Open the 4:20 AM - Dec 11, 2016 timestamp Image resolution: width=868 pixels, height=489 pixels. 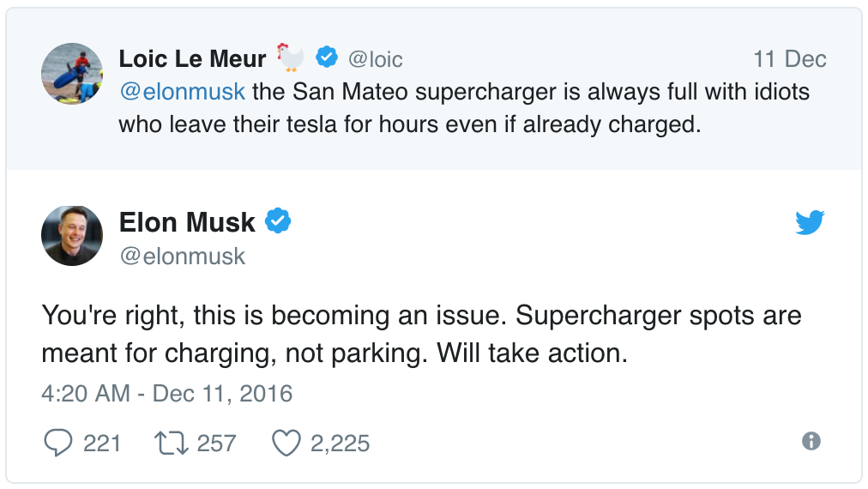(x=167, y=394)
